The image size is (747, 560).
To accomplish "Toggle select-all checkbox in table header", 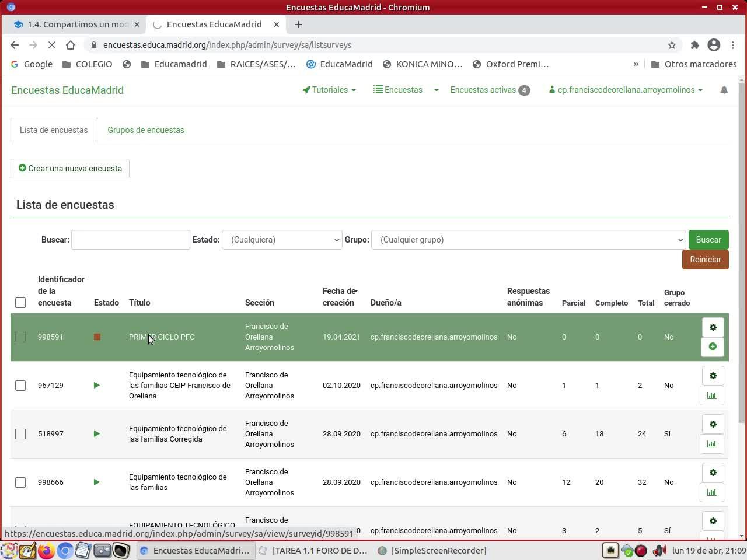I will click(x=20, y=303).
